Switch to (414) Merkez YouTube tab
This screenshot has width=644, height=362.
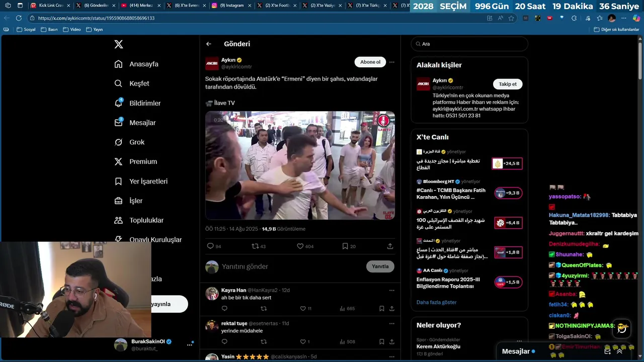click(140, 6)
